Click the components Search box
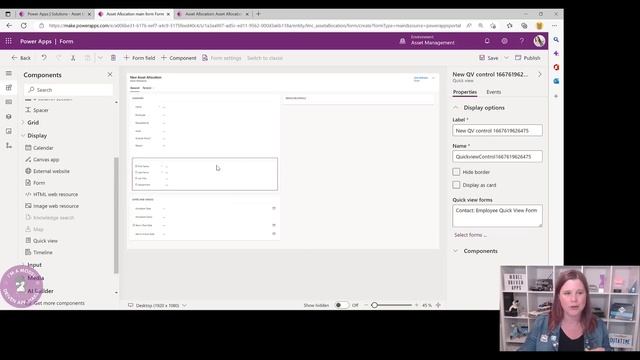Screen dimensions: 640x360 point(69,90)
